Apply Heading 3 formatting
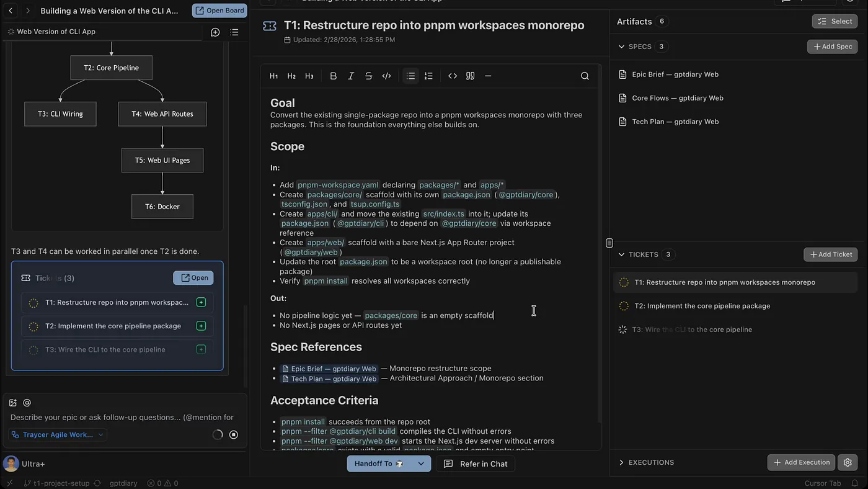The width and height of the screenshot is (868, 489). click(309, 76)
